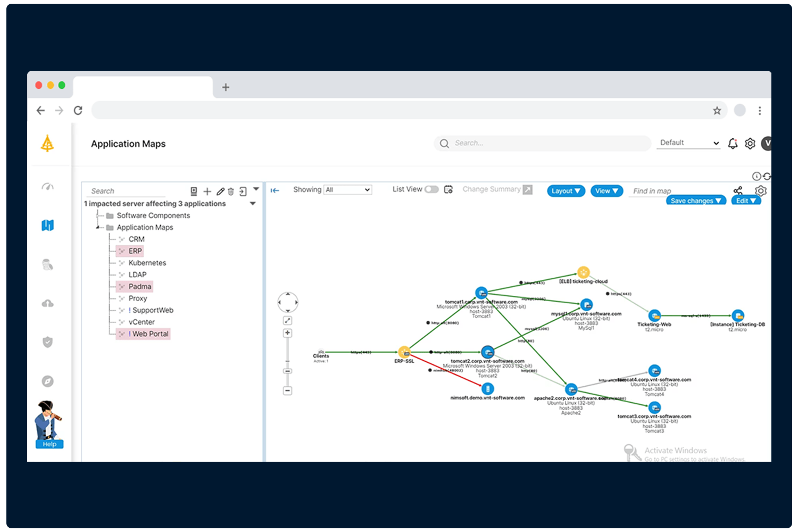Click the fit-to-screen icon on the map
The height and width of the screenshot is (532, 798).
pyautogui.click(x=287, y=320)
